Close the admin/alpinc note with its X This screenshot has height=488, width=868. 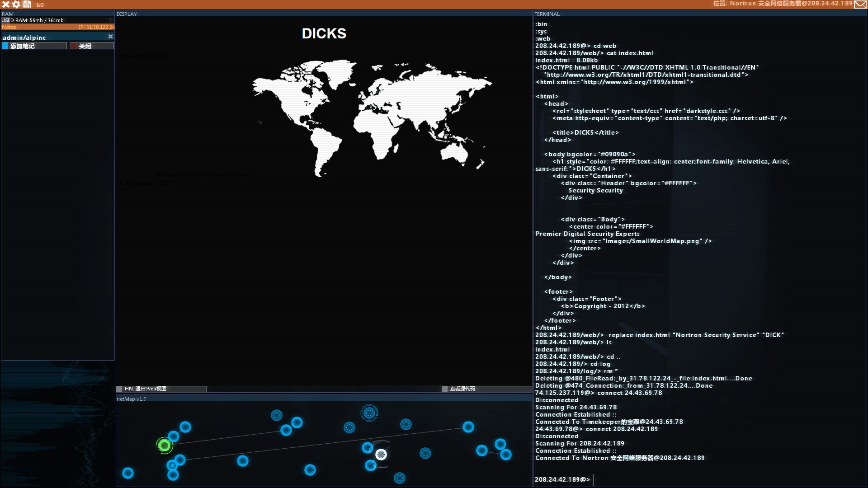[110, 37]
